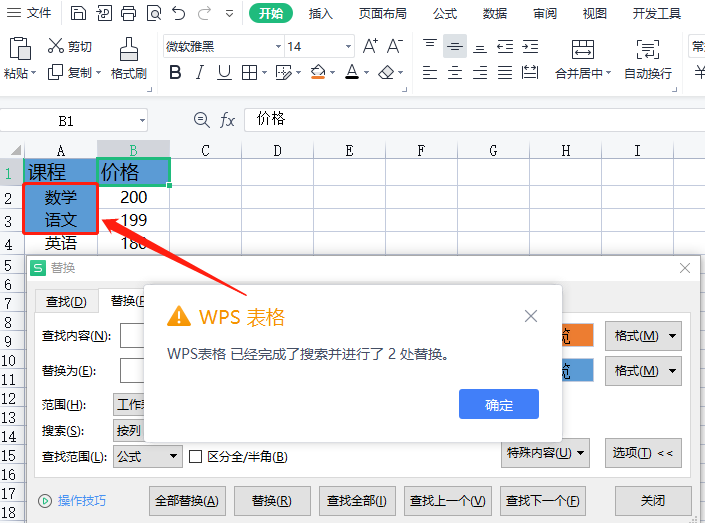Select cell containing 英语
This screenshot has width=705, height=523.
tap(61, 243)
